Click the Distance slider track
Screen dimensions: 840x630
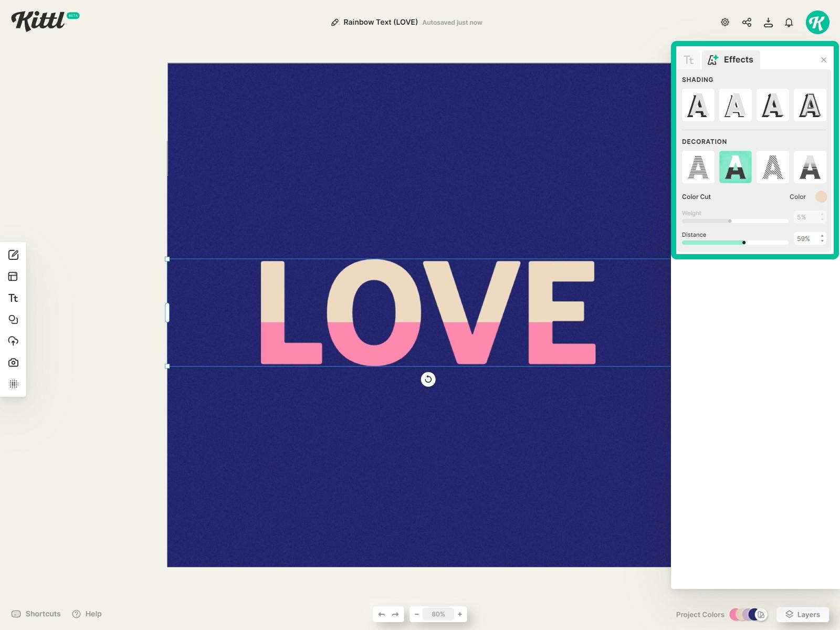(x=735, y=243)
